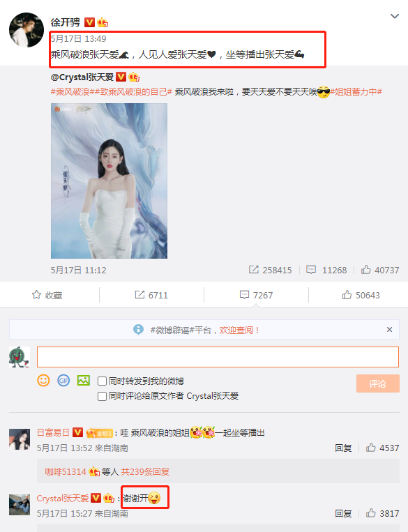Open the GIF picker icon
Screen dimensions: 408x532
point(63,380)
